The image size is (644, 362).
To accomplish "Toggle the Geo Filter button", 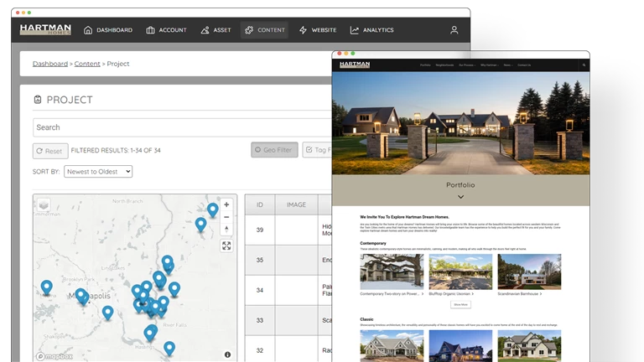I will coord(274,150).
